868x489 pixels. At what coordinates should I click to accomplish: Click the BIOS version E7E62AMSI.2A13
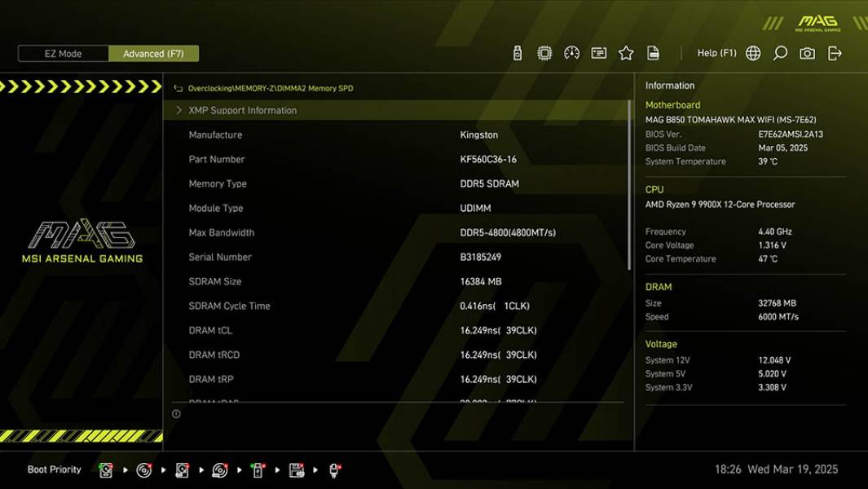[x=791, y=134]
